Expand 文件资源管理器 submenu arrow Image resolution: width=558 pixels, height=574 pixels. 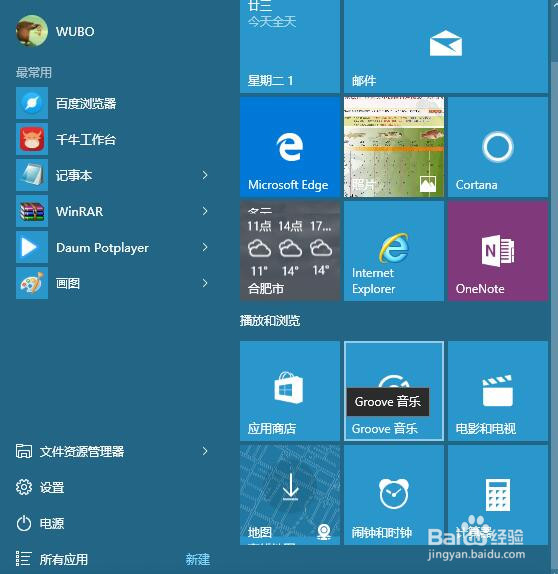click(x=205, y=451)
